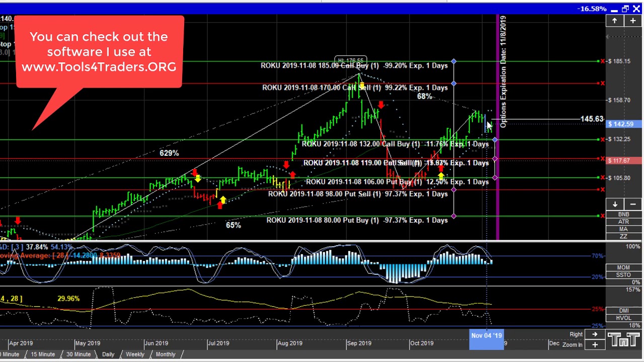Switch to the Weekly tab

click(135, 354)
